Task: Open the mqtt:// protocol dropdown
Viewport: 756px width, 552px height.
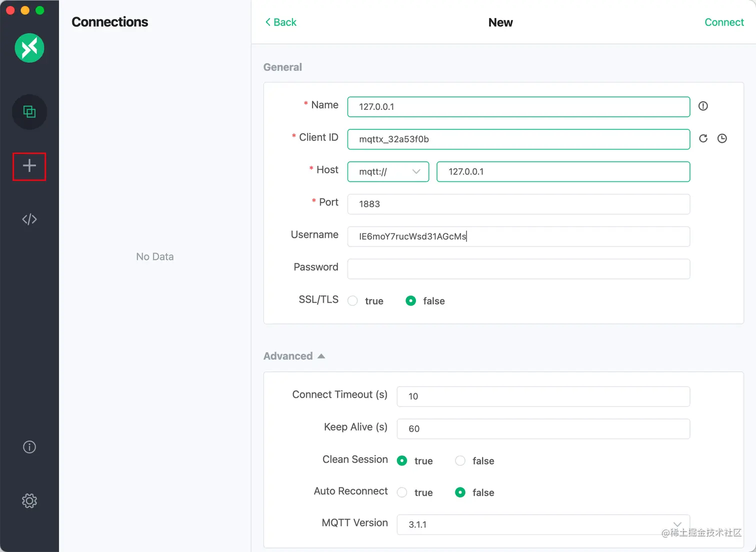Action: [388, 171]
